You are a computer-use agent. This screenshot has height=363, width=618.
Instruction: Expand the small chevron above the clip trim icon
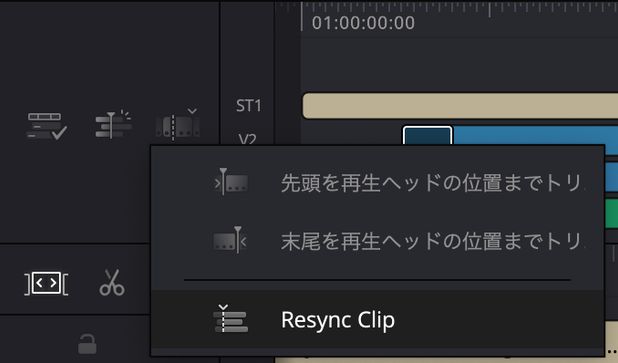click(192, 111)
